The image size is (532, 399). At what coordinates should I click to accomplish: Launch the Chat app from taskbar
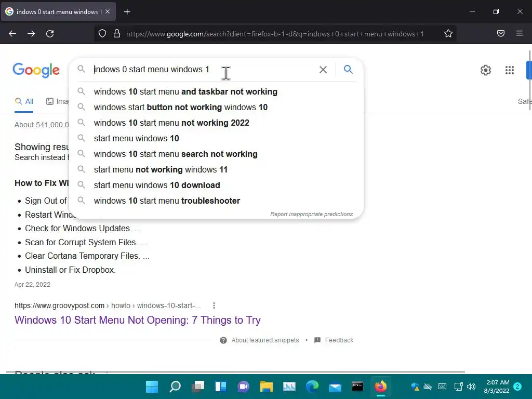(x=243, y=387)
